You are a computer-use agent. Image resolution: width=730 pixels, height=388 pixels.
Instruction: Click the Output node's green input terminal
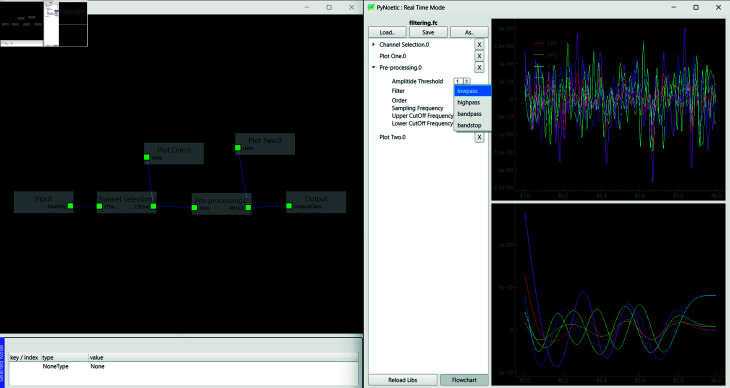(x=289, y=206)
